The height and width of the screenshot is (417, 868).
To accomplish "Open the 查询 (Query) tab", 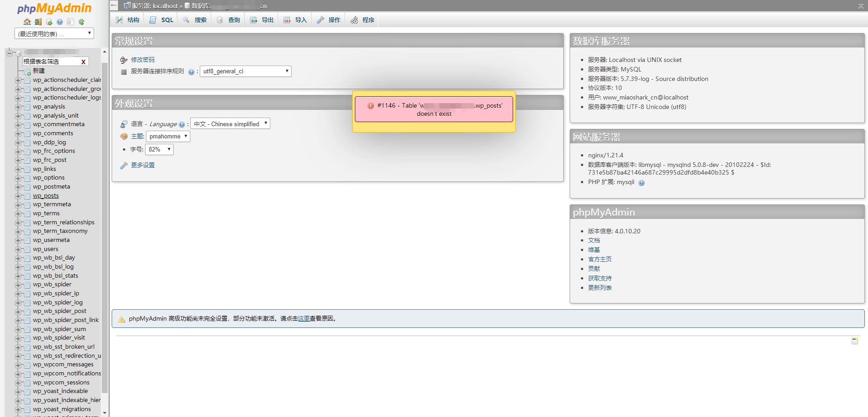I will click(x=228, y=20).
